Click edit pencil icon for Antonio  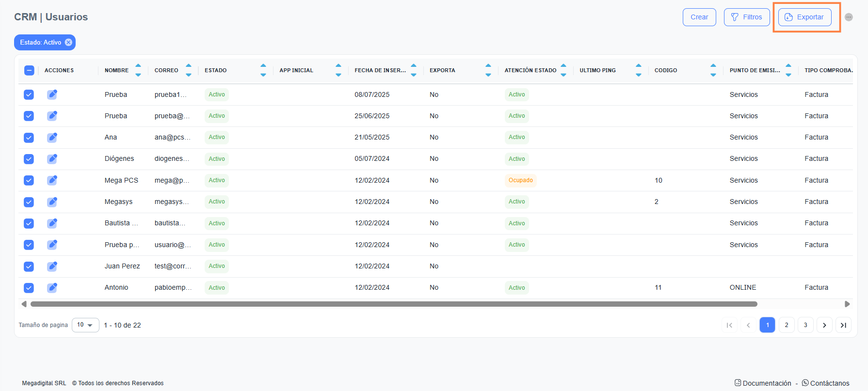pos(52,288)
